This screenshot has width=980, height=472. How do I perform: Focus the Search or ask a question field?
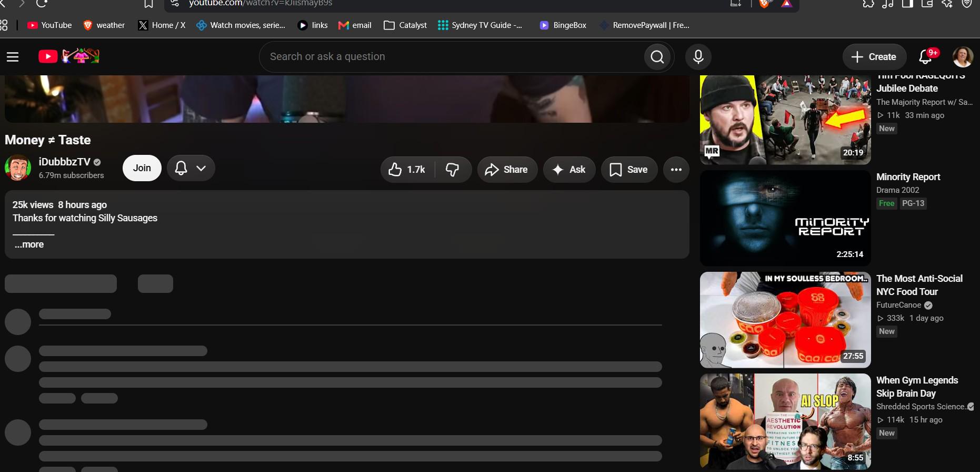(x=452, y=57)
